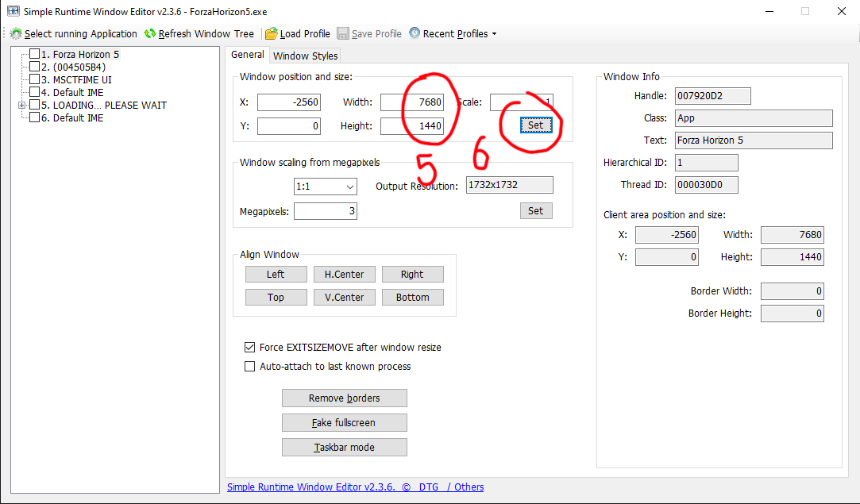The height and width of the screenshot is (504, 860).
Task: Click the green Refresh Window Tree icon
Action: pos(150,34)
